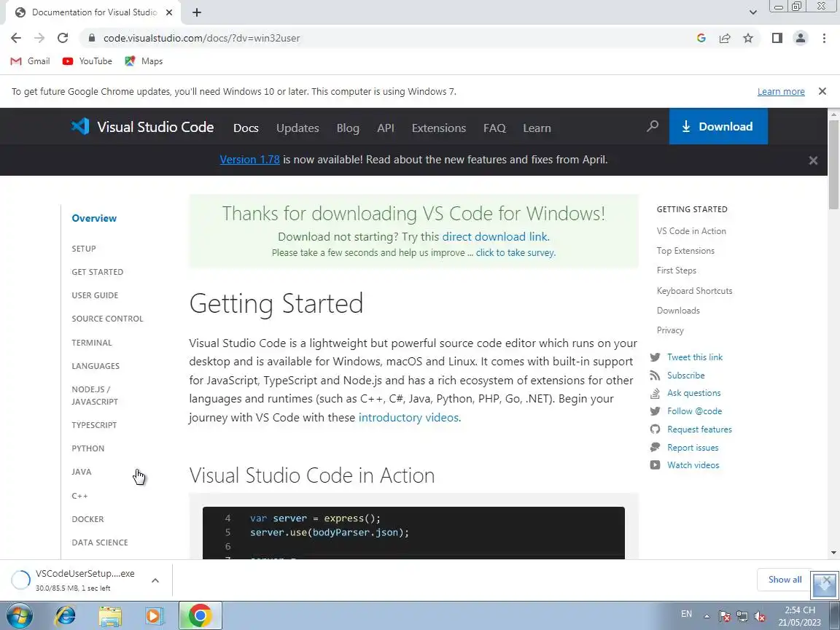The width and height of the screenshot is (840, 630).
Task: Expand the TERMINAL sidebar section
Action: coord(92,343)
